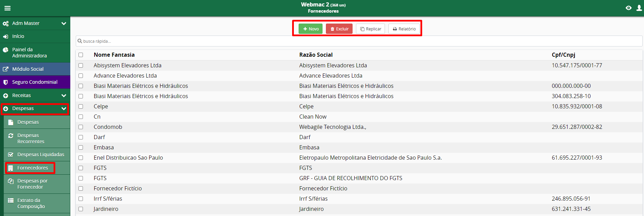The height and width of the screenshot is (216, 644).
Task: Click the Replicar button
Action: click(371, 29)
